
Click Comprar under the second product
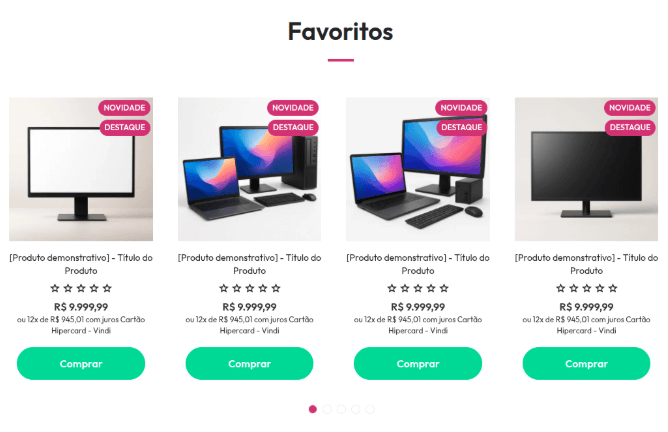[250, 363]
